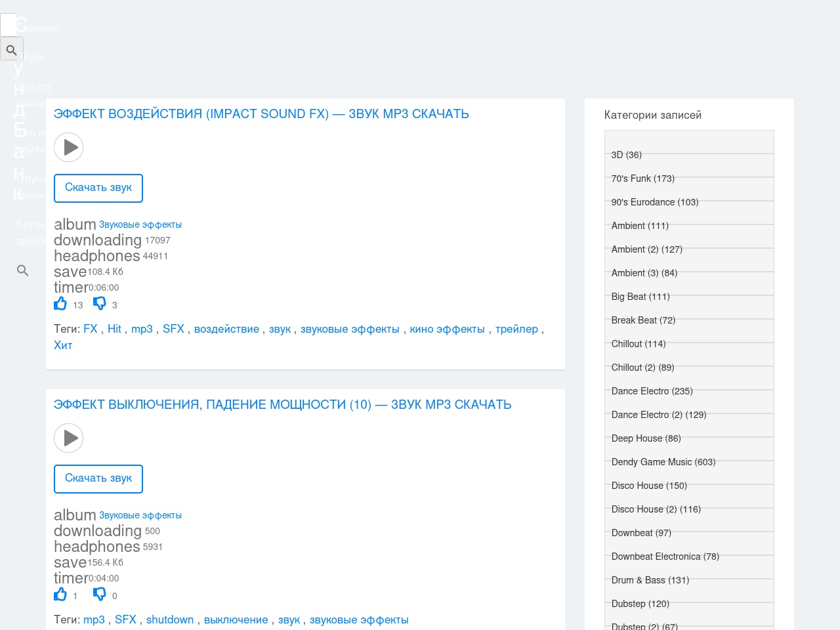Open the shutdown tag
The height and width of the screenshot is (630, 840).
(x=170, y=619)
